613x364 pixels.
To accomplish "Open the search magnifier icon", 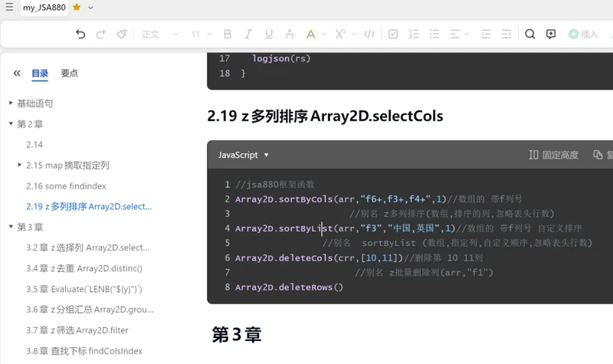I will pyautogui.click(x=529, y=34).
